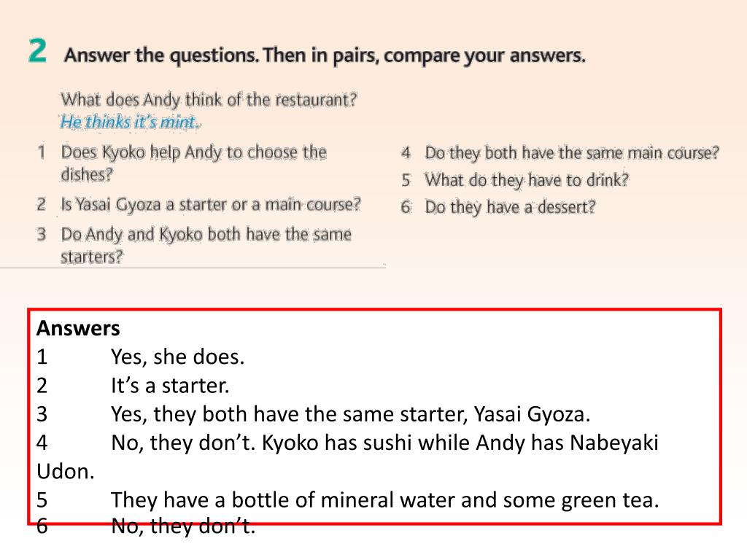Click question 3 about same starters
Screen dimensions: 747x560
(206, 245)
